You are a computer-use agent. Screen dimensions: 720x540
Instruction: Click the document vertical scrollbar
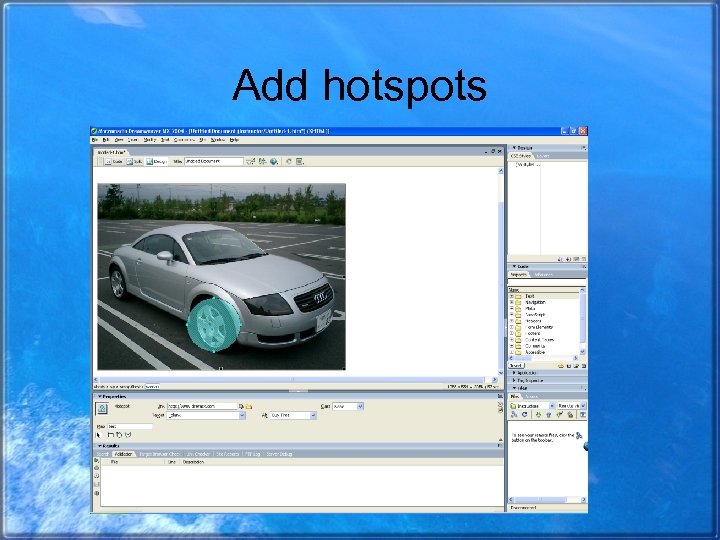[501, 272]
